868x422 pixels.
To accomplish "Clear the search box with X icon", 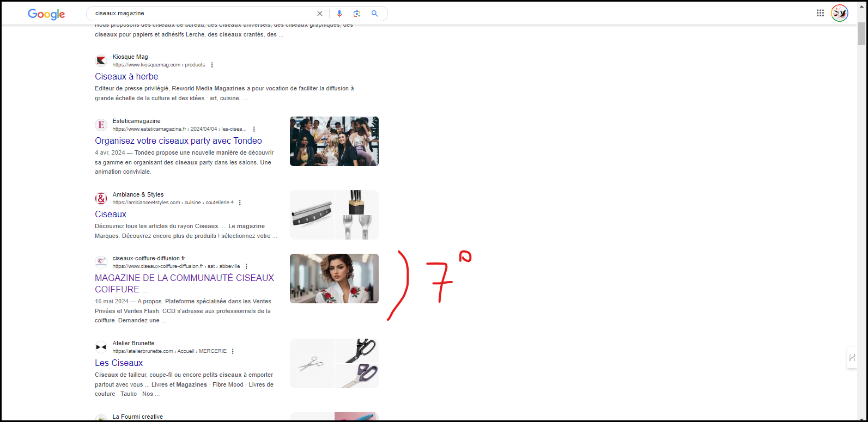I will pyautogui.click(x=320, y=14).
